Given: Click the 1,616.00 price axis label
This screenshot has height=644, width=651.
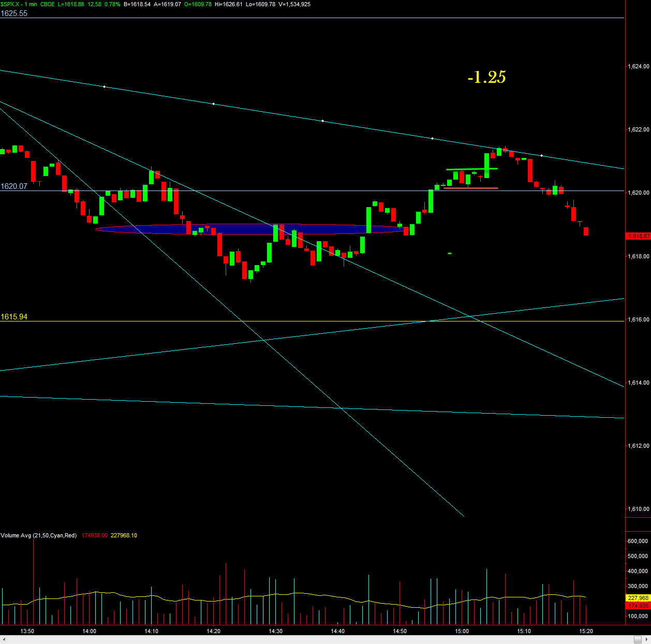Looking at the screenshot, I should [638, 319].
